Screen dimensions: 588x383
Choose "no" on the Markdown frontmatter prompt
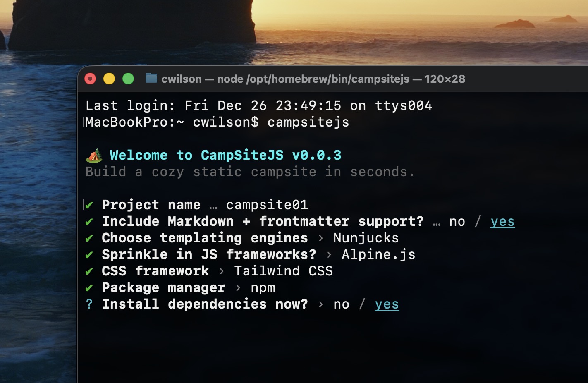coord(457,221)
